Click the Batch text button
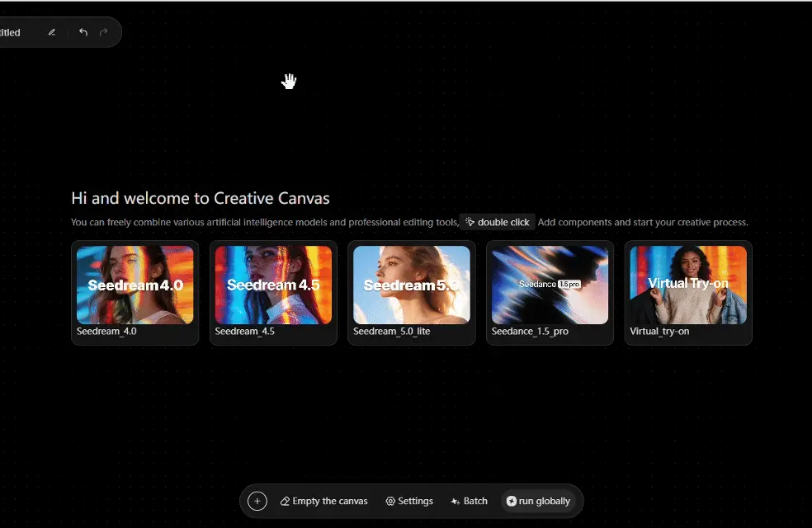This screenshot has height=528, width=812. click(475, 501)
